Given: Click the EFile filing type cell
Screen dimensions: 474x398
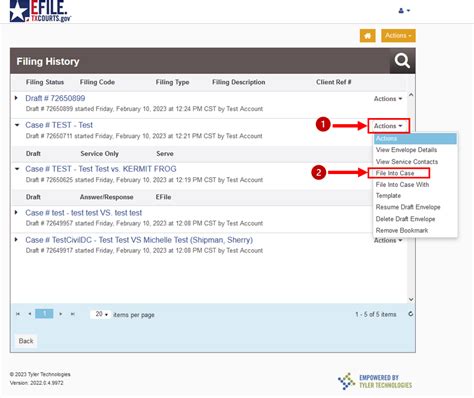Looking at the screenshot, I should [x=163, y=197].
